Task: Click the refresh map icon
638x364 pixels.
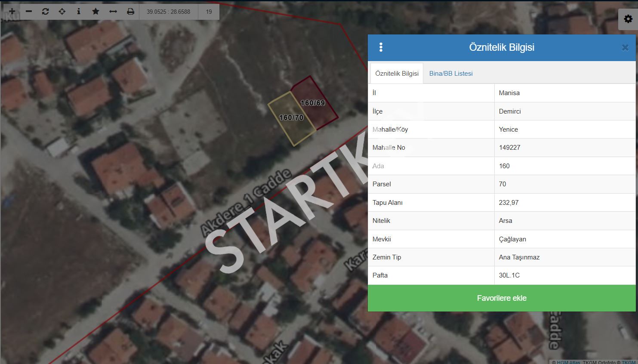Action: tap(46, 12)
